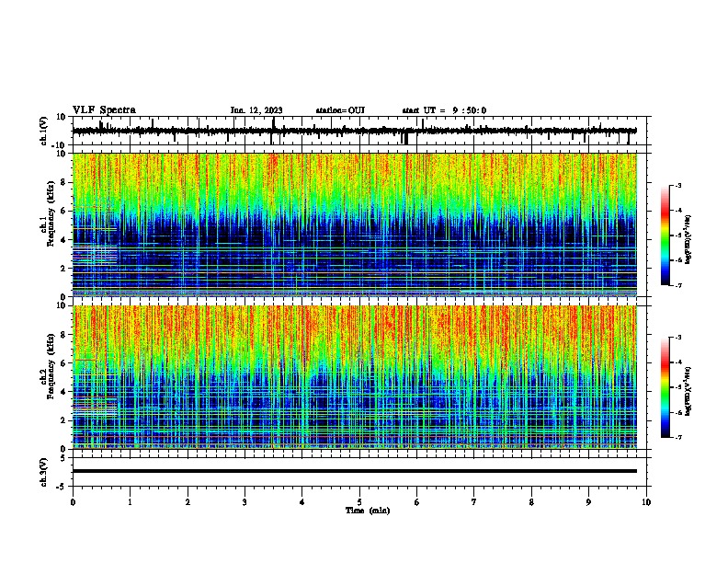
Task: Click time axis tick label "9"
Action: click(588, 502)
